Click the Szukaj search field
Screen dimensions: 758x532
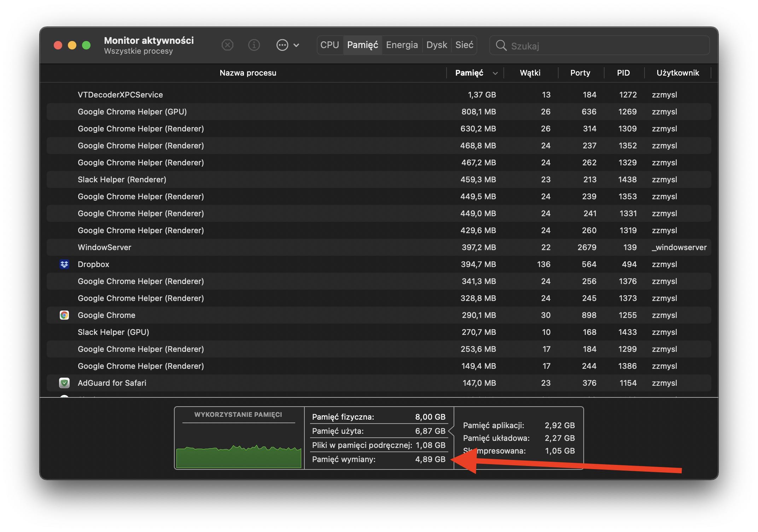tap(599, 46)
